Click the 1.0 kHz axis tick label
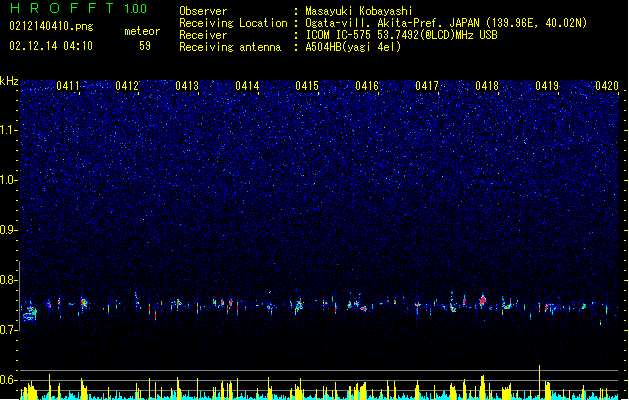This screenshot has height=400, width=629. coord(8,180)
